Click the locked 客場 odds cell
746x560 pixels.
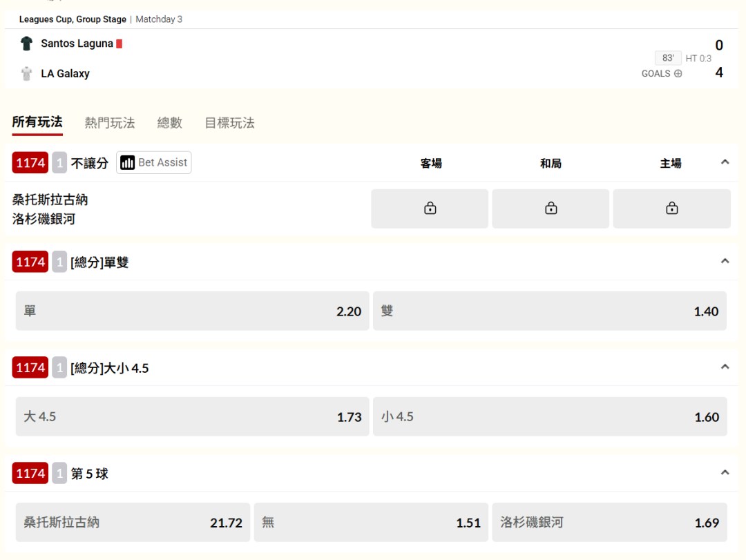[430, 209]
